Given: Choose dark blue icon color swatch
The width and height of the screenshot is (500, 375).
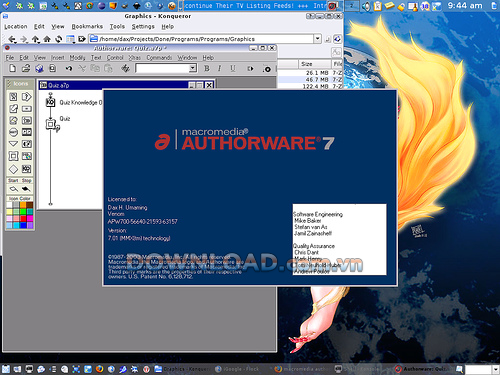Looking at the screenshot, I should coord(23,225).
